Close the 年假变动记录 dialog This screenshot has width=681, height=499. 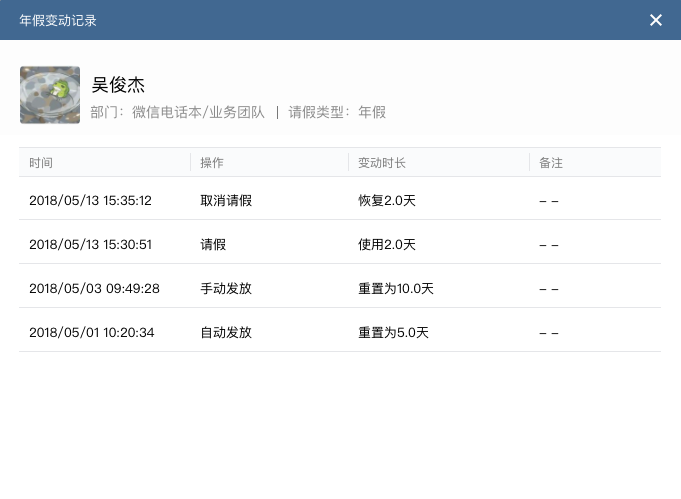tap(656, 20)
